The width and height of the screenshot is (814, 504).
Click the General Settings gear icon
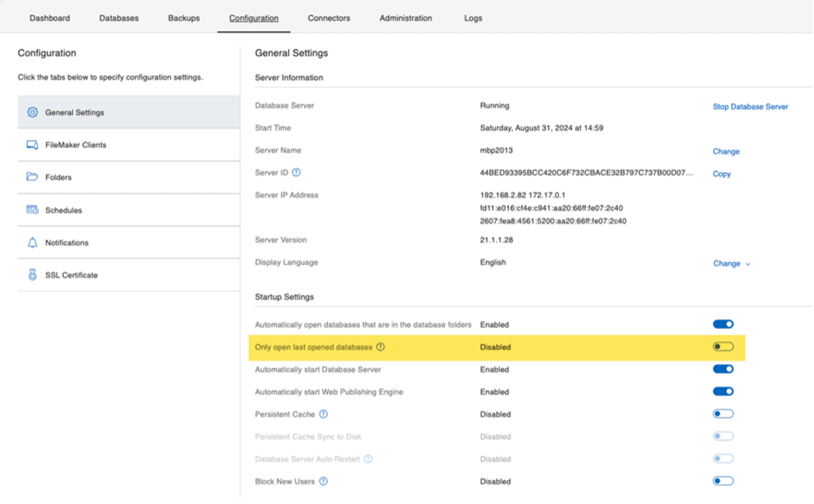tap(32, 112)
